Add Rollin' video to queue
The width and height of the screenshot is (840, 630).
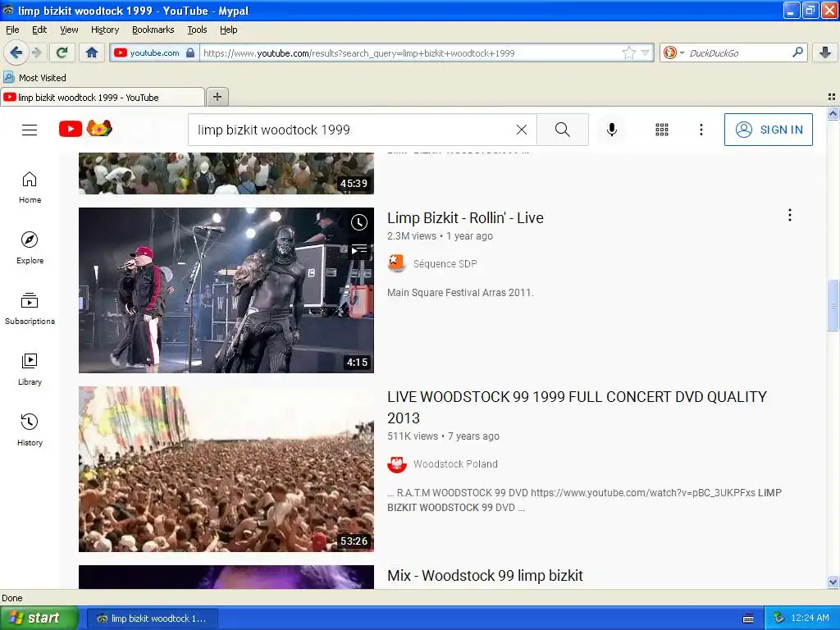[359, 249]
